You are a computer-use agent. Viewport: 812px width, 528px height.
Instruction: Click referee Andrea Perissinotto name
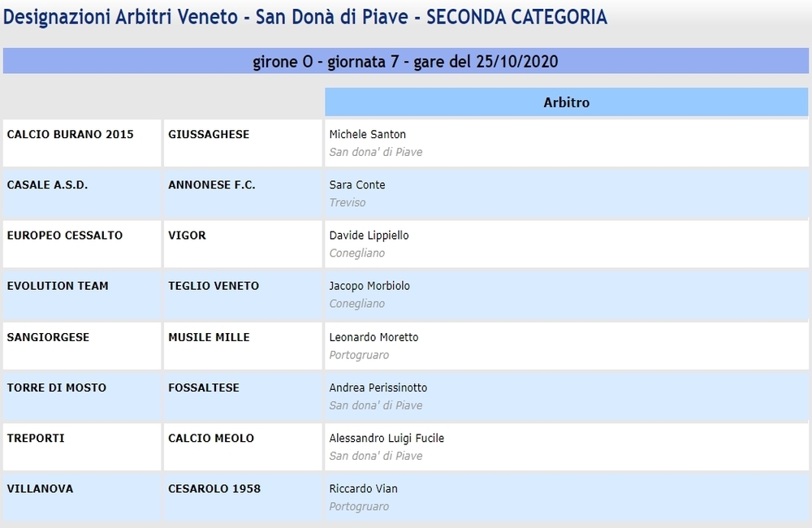378,387
